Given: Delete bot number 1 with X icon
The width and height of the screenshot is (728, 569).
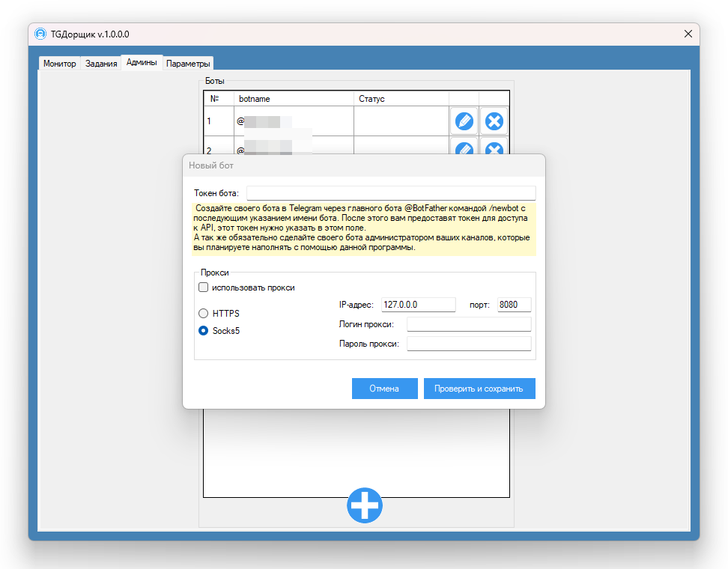Looking at the screenshot, I should pyautogui.click(x=494, y=121).
